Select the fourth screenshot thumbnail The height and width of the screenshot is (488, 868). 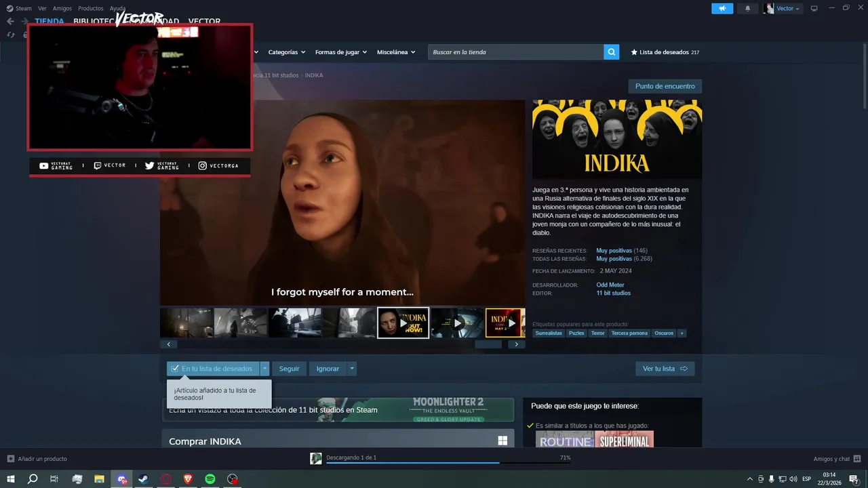[349, 323]
